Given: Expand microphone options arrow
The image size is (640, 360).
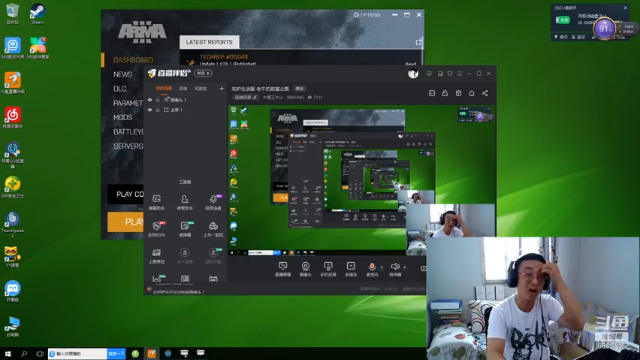Looking at the screenshot, I should [x=382, y=267].
